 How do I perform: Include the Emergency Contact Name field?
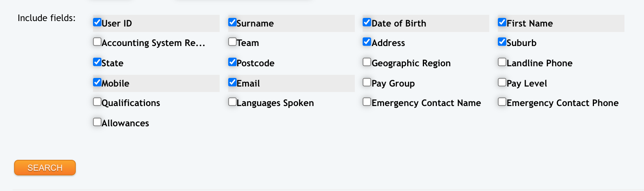367,102
